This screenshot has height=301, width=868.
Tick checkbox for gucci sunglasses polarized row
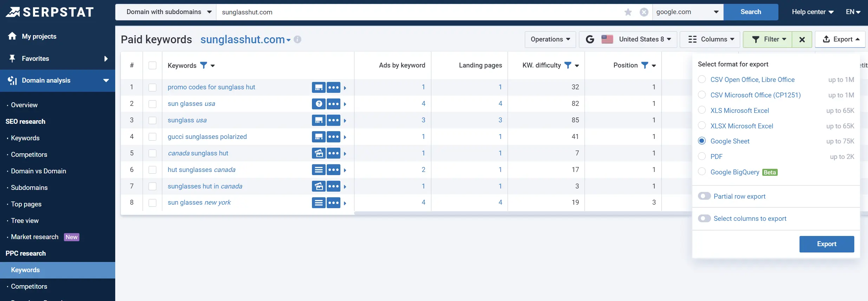(152, 137)
